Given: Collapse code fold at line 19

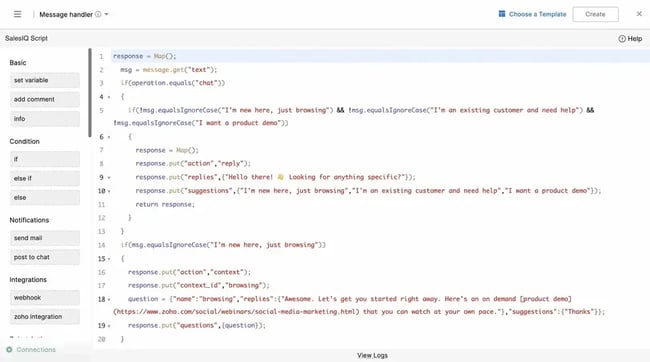Looking at the screenshot, I should pos(109,326).
